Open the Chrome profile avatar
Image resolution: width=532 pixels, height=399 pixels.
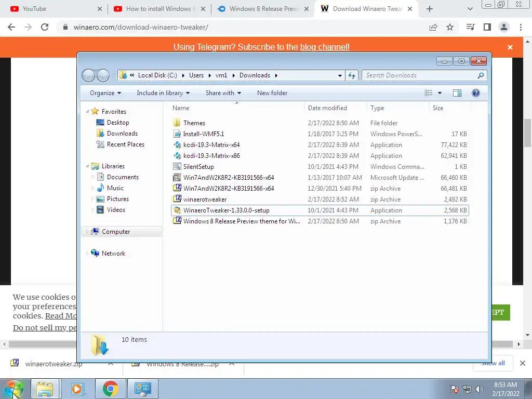(504, 27)
